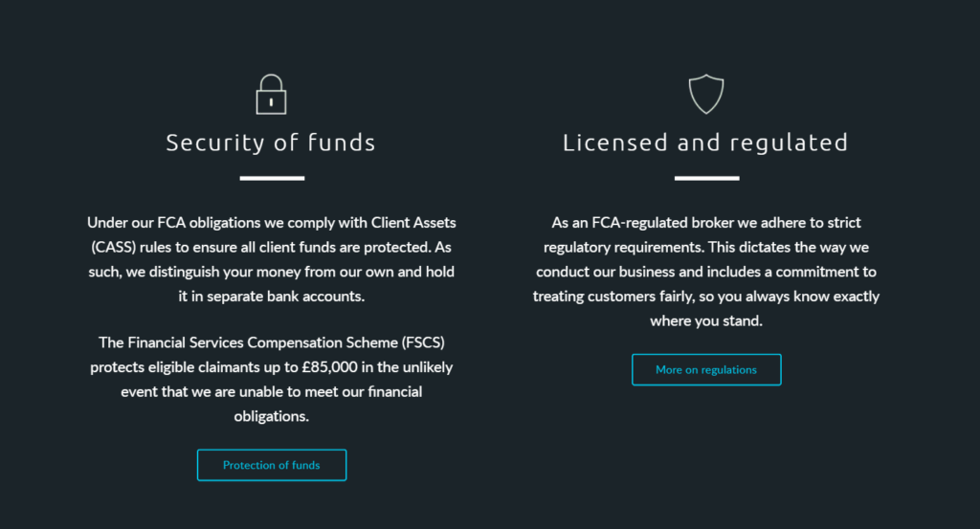Click the paragraph starting 'The Financial Services Compensation'
980x529 pixels.
point(272,379)
